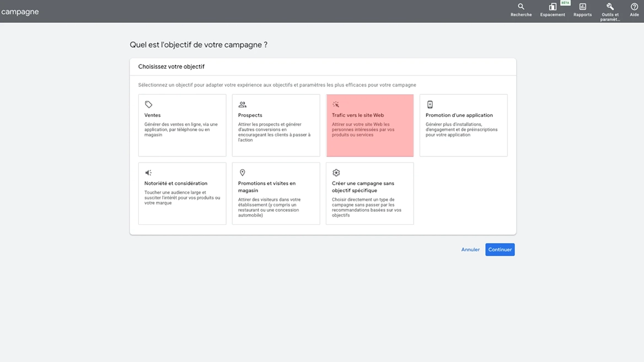Pick Promotions et visites en magasin title
The width and height of the screenshot is (644, 362).
point(267,187)
